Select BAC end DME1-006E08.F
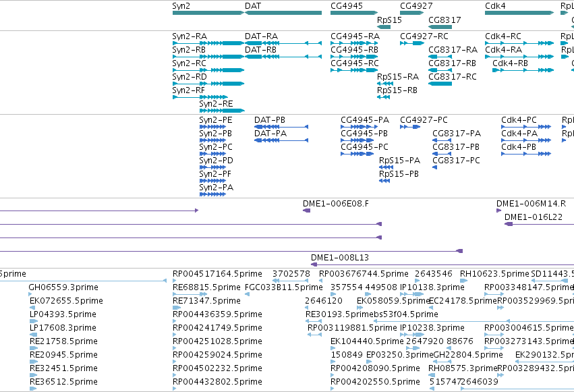This screenshot has height=392, width=574. [307, 211]
